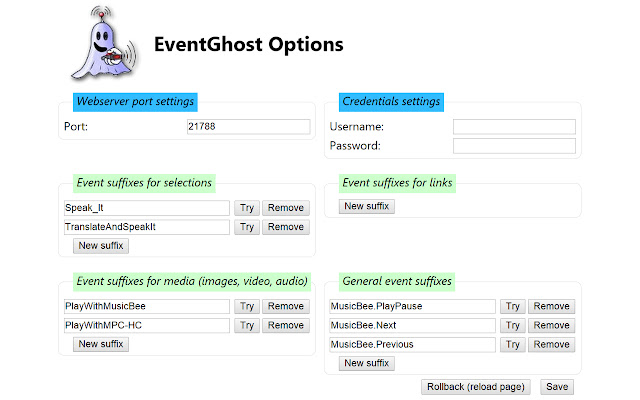This screenshot has height=400, width=640.
Task: Add new suffix for links
Action: click(366, 207)
